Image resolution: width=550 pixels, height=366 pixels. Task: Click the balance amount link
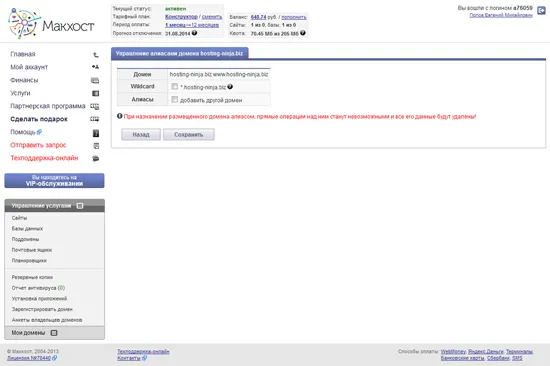(259, 17)
